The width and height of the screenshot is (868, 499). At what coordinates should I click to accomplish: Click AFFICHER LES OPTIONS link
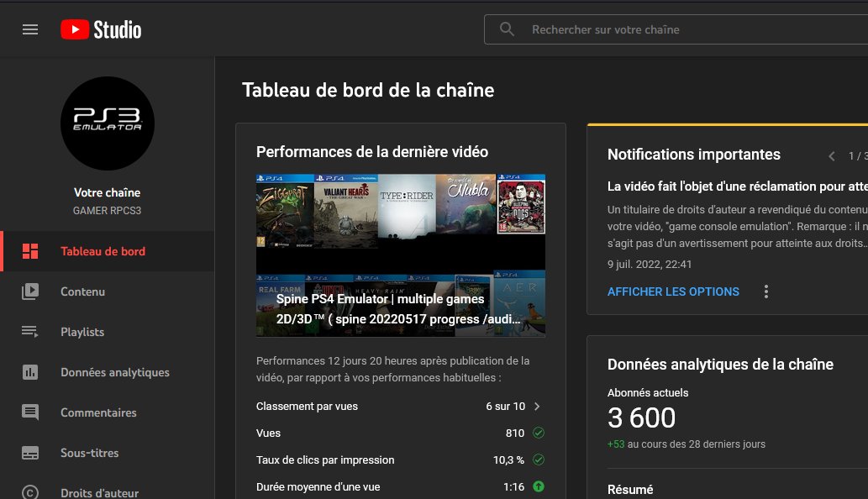tap(673, 292)
